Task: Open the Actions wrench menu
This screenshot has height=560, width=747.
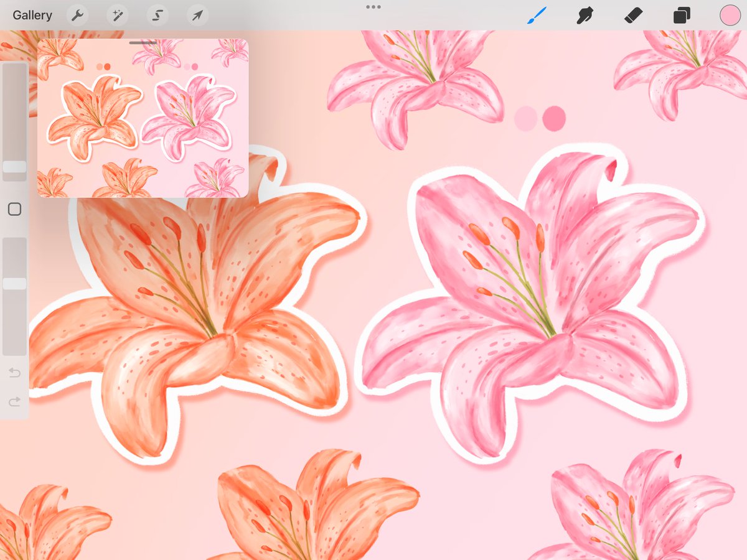Action: point(77,16)
